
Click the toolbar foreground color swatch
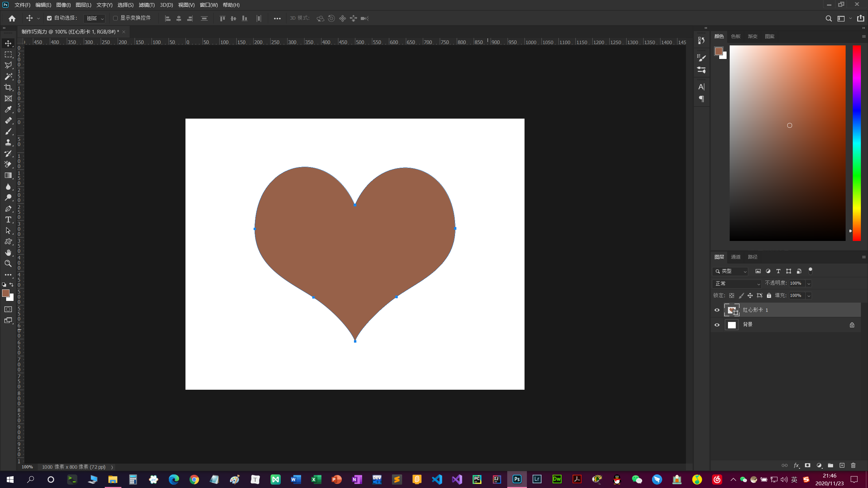coord(6,293)
